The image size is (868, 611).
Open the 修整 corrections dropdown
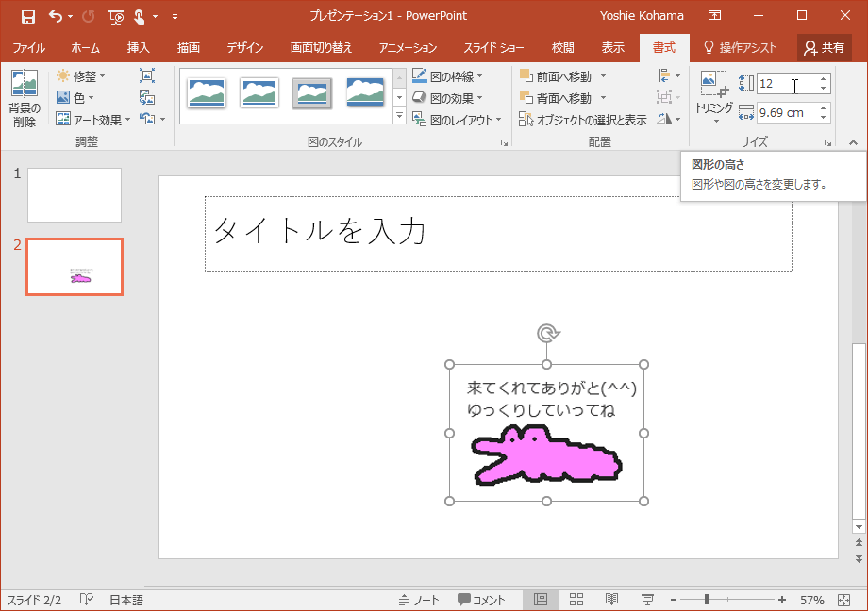(x=81, y=75)
